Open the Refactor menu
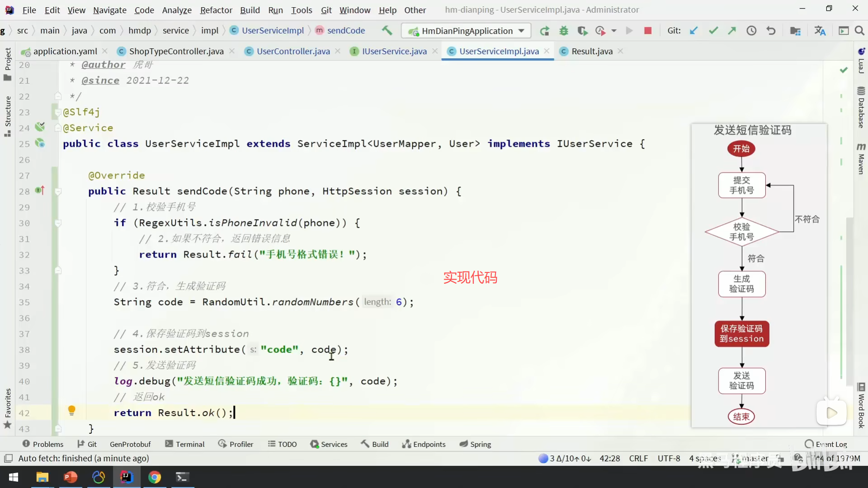Image resolution: width=868 pixels, height=488 pixels. tap(216, 10)
